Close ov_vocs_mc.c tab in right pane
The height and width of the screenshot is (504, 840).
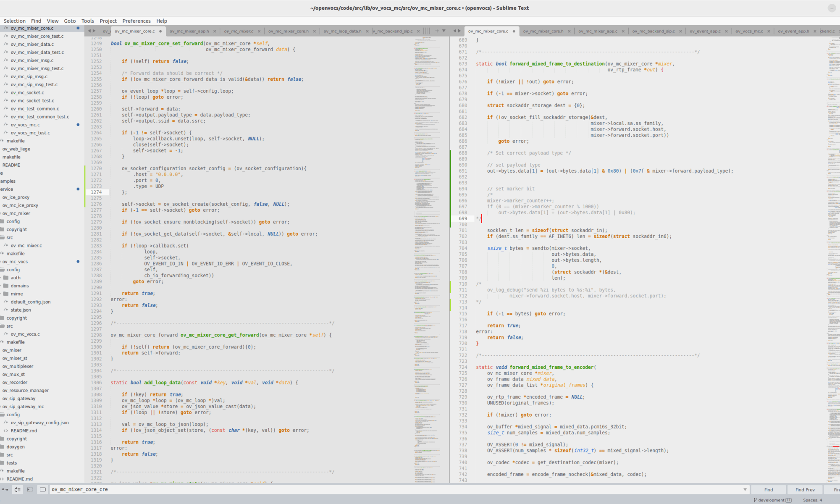pyautogui.click(x=769, y=31)
